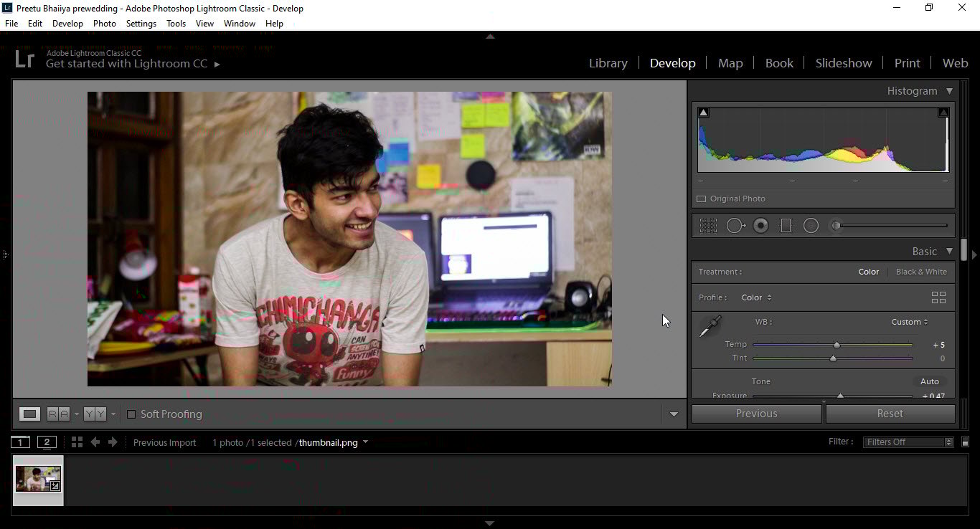Switch to the Slideshow module
Viewport: 980px width, 529px height.
click(844, 63)
